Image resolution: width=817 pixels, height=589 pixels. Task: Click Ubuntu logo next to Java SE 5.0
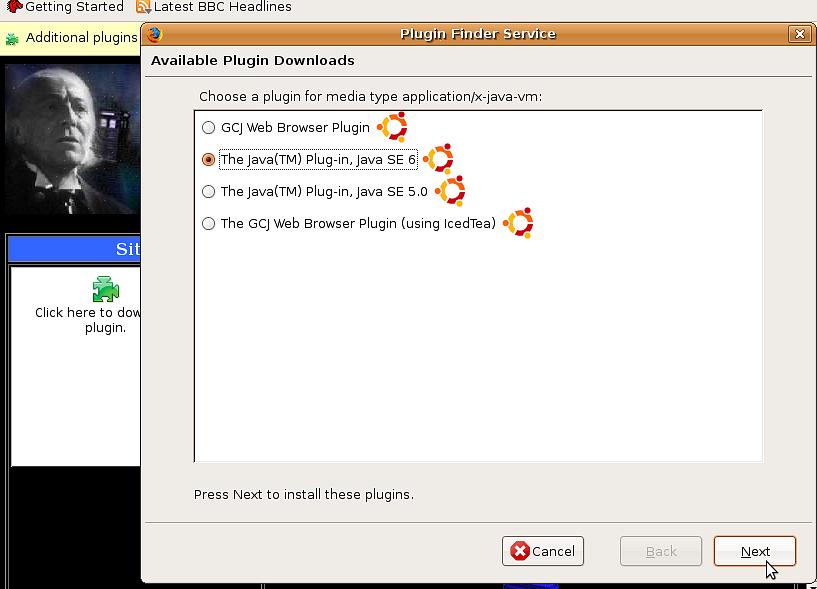coord(450,191)
